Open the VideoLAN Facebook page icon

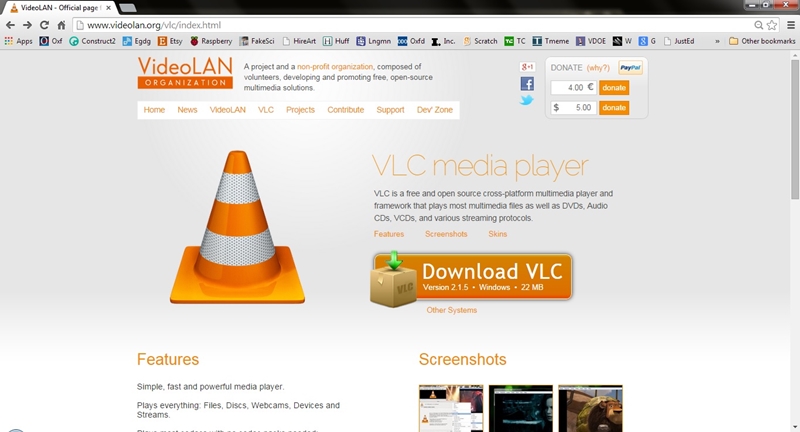527,84
